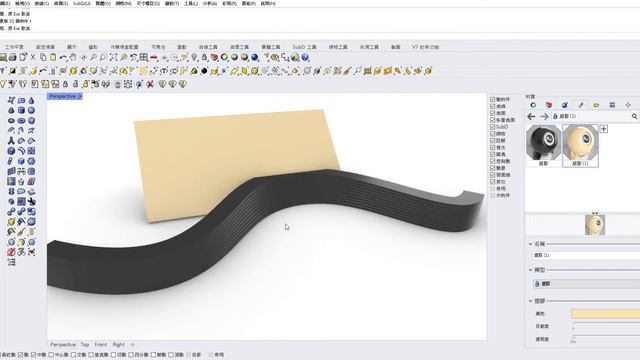Open the SubD 工具 toolbar tab
Screen dimensions: 640x360
pyautogui.click(x=304, y=47)
